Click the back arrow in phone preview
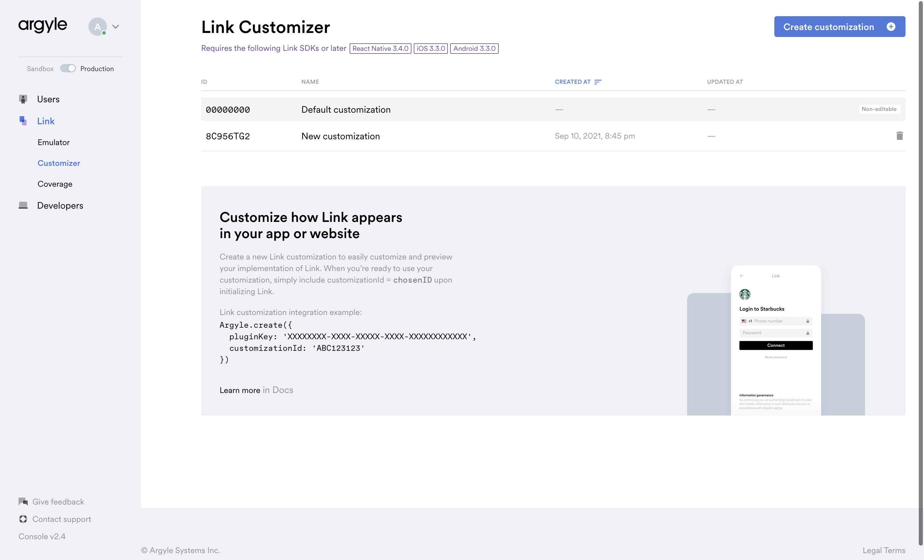 [x=741, y=276]
